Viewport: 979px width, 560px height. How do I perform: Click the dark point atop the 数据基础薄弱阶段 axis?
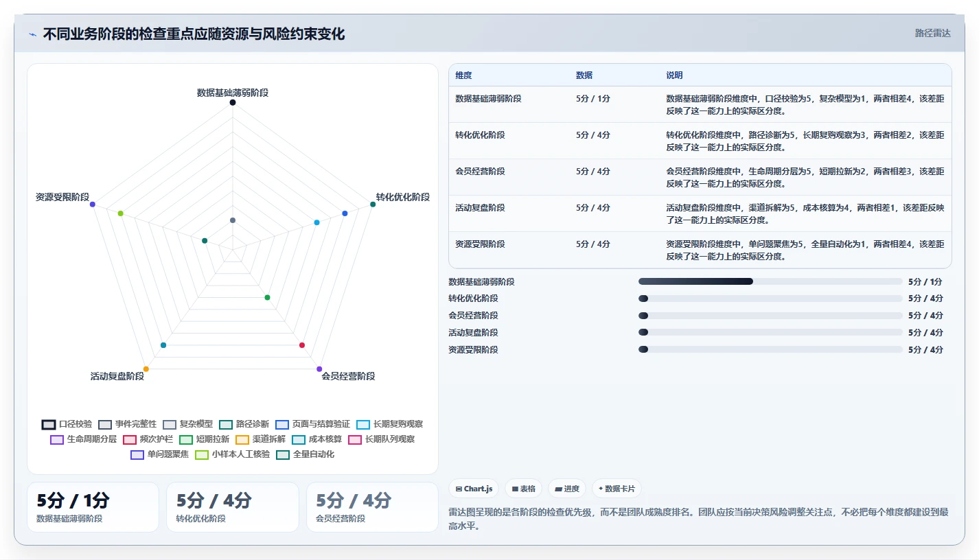[x=233, y=102]
